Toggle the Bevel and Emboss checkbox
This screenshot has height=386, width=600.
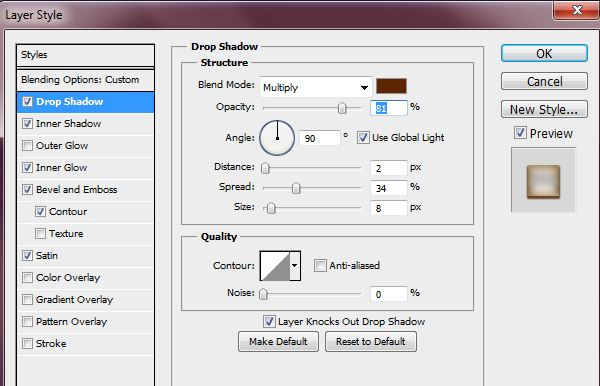point(27,190)
